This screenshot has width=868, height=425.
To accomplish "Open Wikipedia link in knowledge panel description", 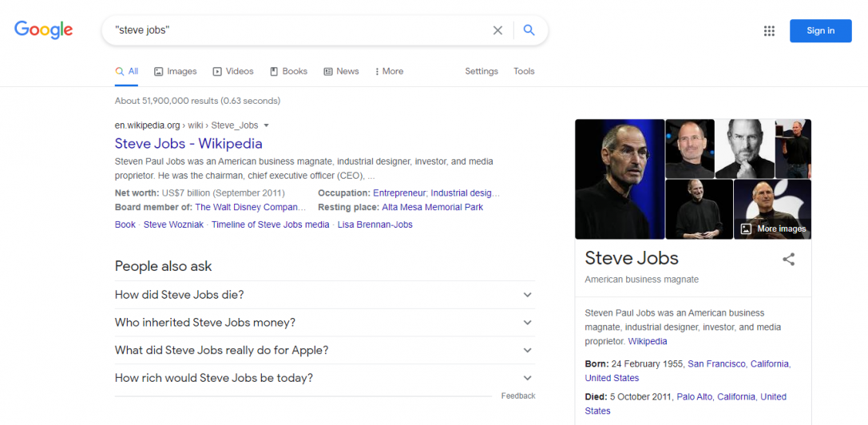I will [x=647, y=341].
